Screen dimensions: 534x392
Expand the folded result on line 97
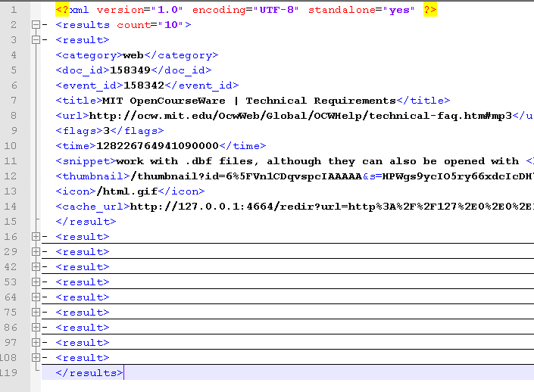pyautogui.click(x=36, y=343)
